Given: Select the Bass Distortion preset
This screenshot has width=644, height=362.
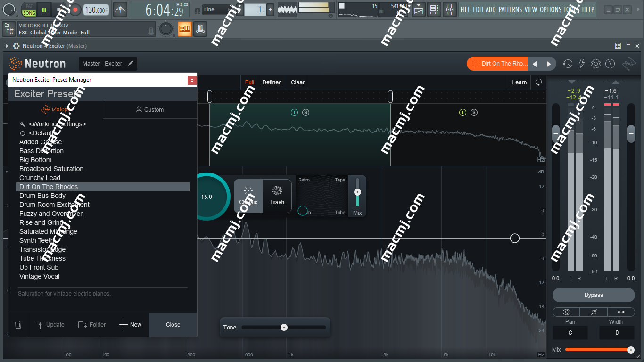Looking at the screenshot, I should tap(41, 151).
